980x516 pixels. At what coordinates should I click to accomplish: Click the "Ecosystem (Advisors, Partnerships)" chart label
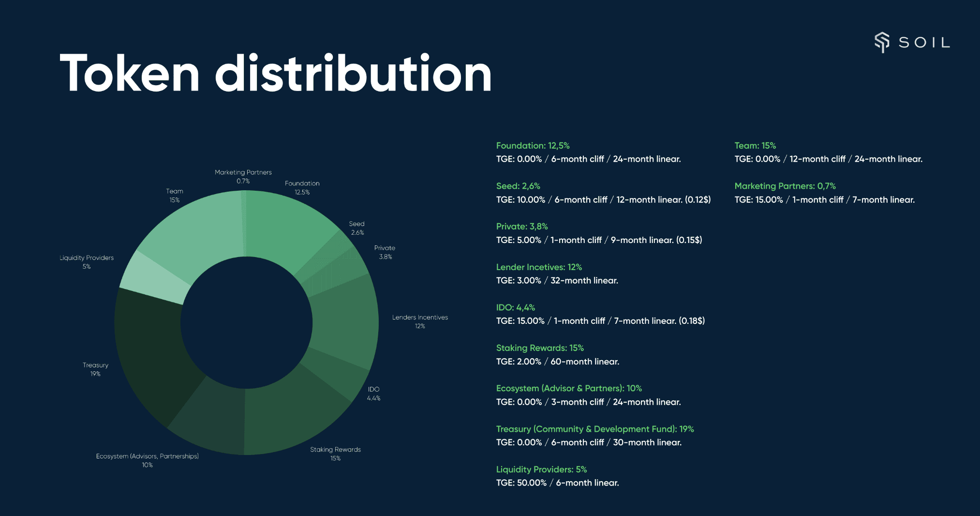[x=147, y=456]
